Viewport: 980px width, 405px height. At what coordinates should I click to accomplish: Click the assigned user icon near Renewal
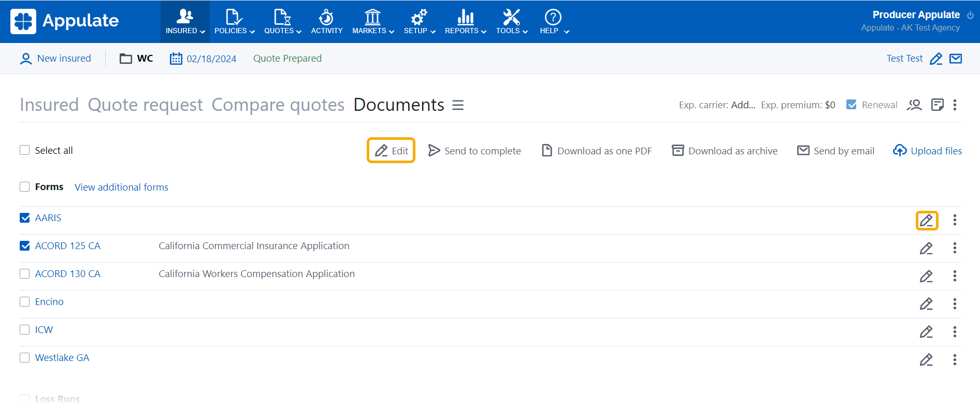coord(914,105)
